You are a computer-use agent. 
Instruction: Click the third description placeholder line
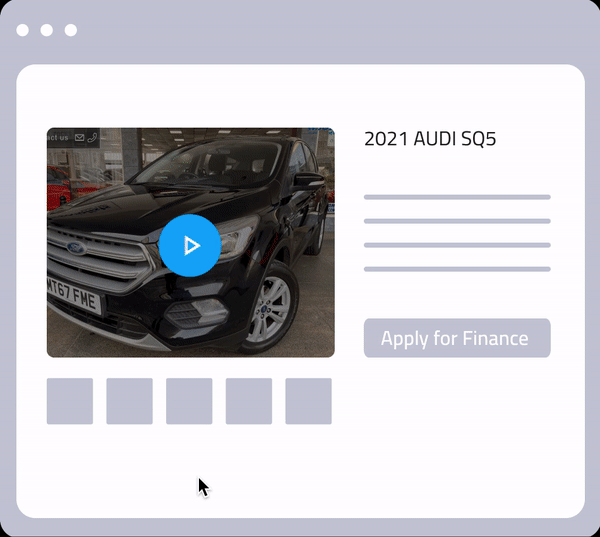pos(457,245)
